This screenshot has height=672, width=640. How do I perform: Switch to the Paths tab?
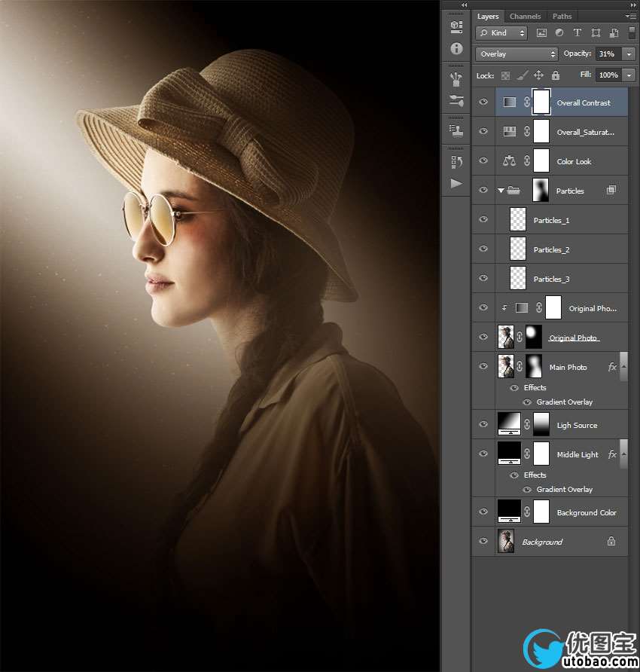562,17
